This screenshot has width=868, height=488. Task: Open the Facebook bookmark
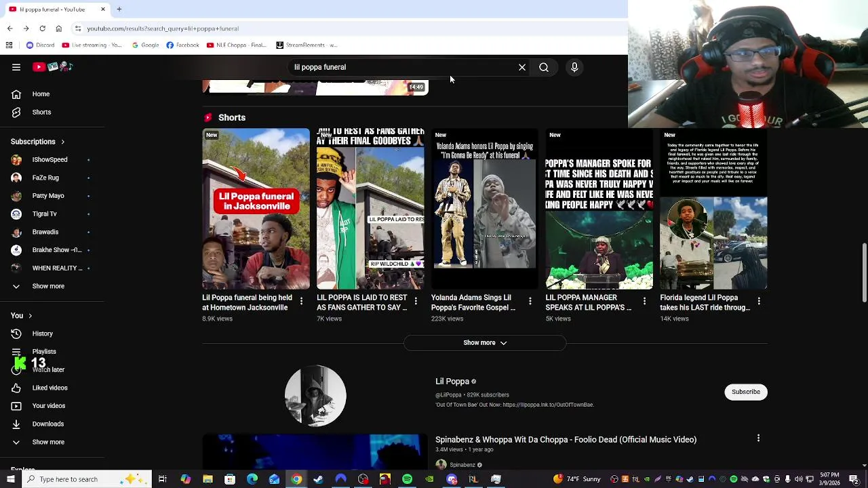coord(182,45)
